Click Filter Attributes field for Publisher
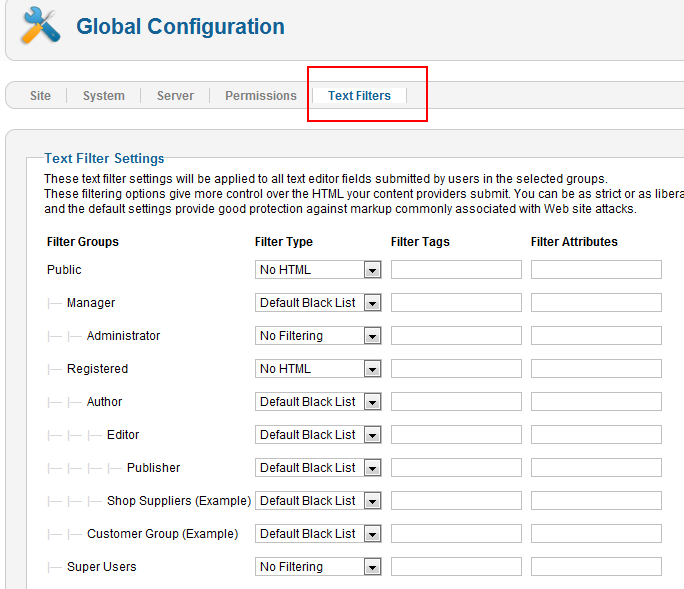 coord(596,468)
